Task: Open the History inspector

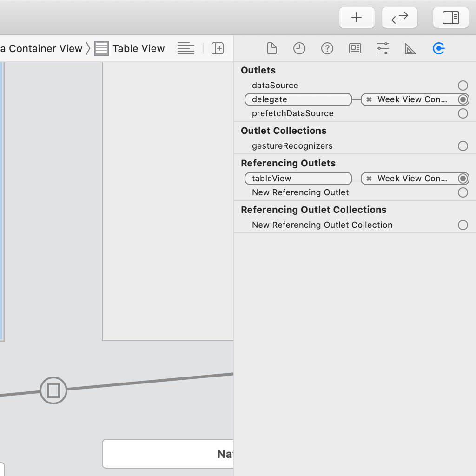Action: point(299,48)
